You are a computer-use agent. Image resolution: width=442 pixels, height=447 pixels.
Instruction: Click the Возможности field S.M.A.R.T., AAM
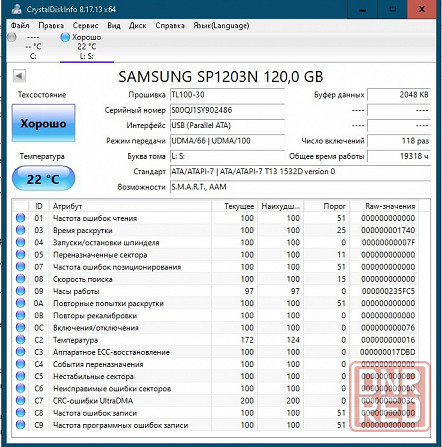[300, 187]
